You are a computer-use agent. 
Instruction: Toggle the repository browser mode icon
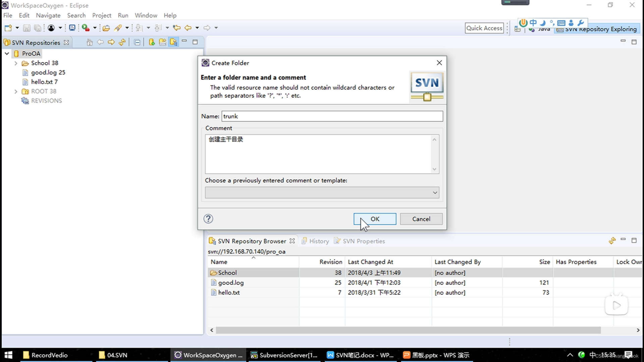tap(173, 42)
